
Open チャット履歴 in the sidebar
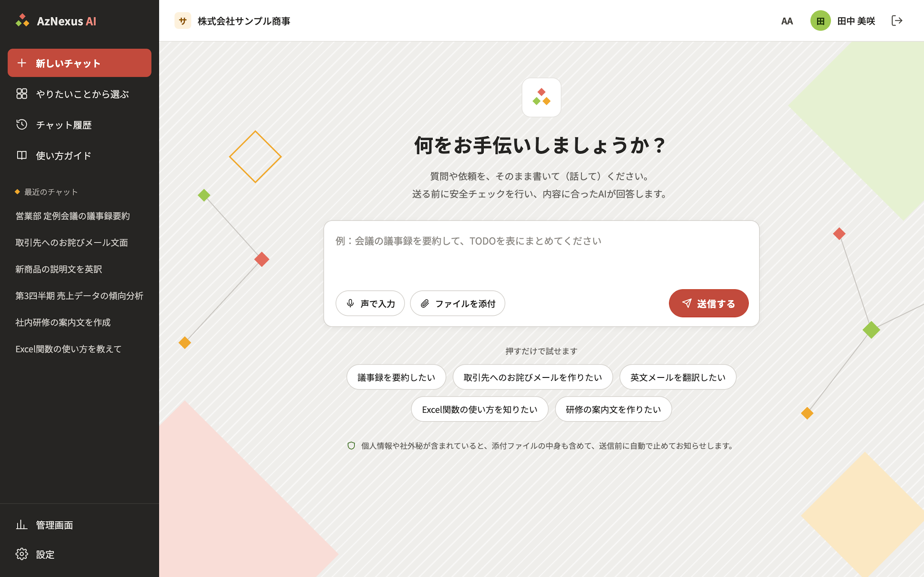coord(79,125)
